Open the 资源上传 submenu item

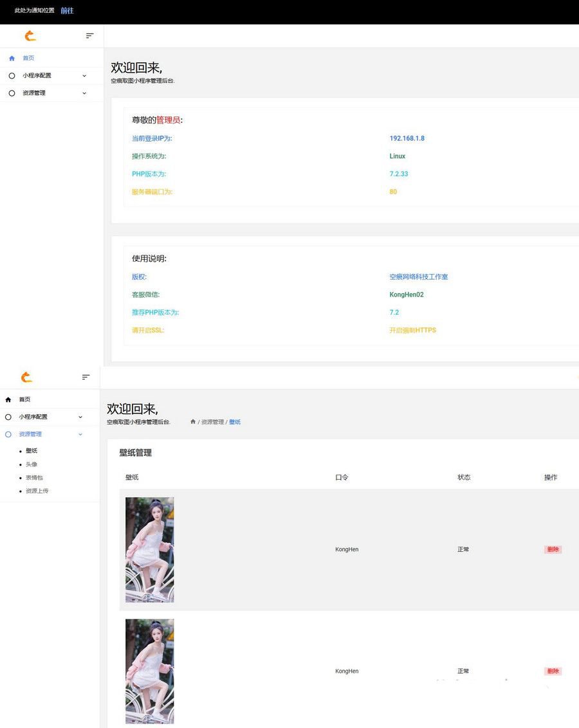[x=37, y=491]
